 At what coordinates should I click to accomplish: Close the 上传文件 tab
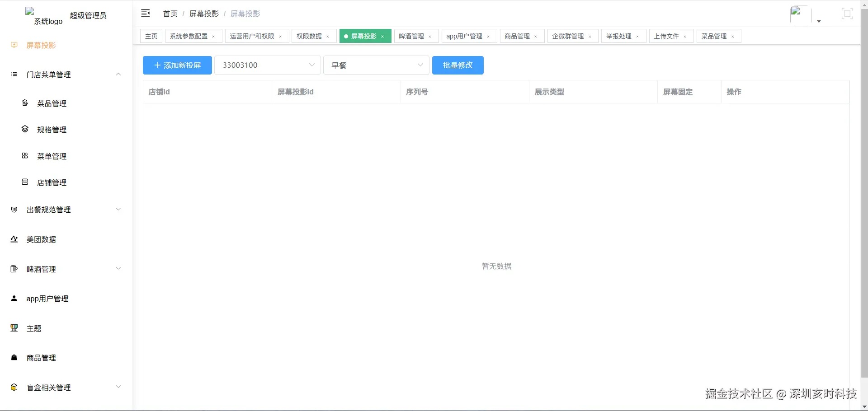(x=685, y=37)
